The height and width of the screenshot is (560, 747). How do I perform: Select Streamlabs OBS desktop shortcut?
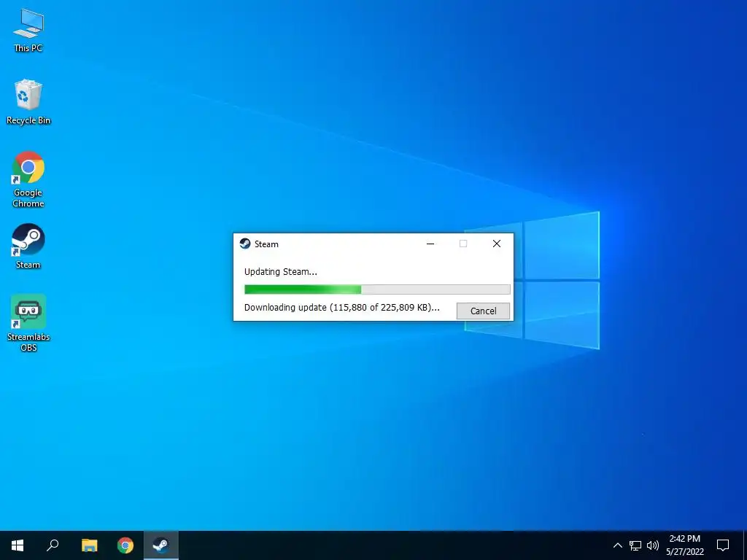click(28, 323)
